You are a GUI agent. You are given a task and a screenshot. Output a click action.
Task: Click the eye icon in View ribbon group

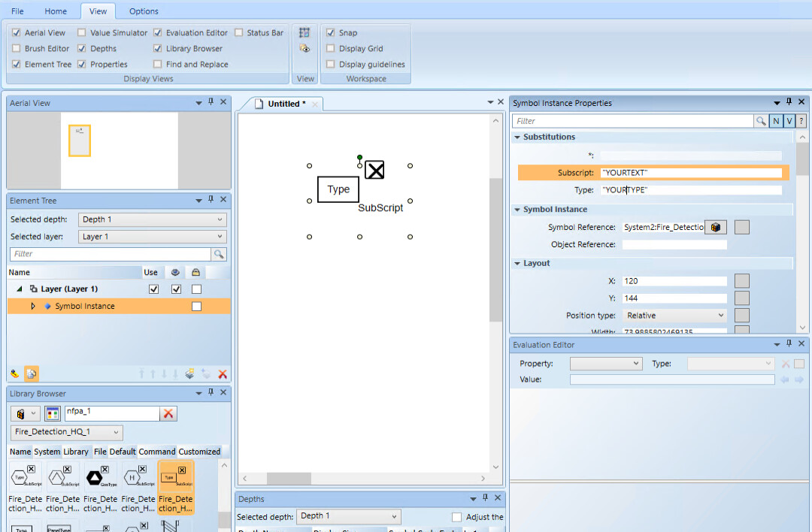304,49
